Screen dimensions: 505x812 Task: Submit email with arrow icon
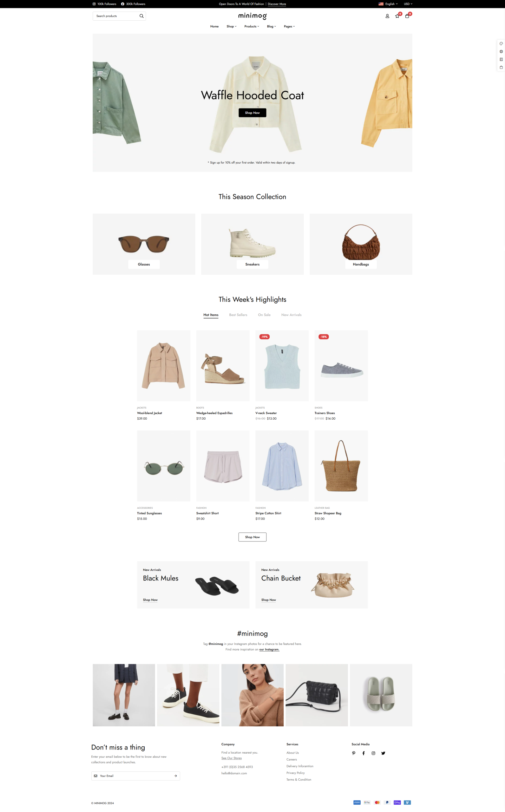pyautogui.click(x=175, y=776)
